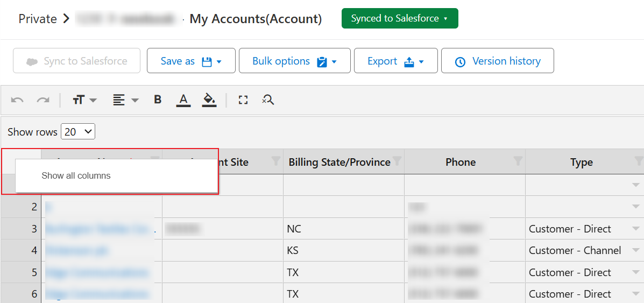Open Version history
The width and height of the screenshot is (644, 303).
click(498, 61)
